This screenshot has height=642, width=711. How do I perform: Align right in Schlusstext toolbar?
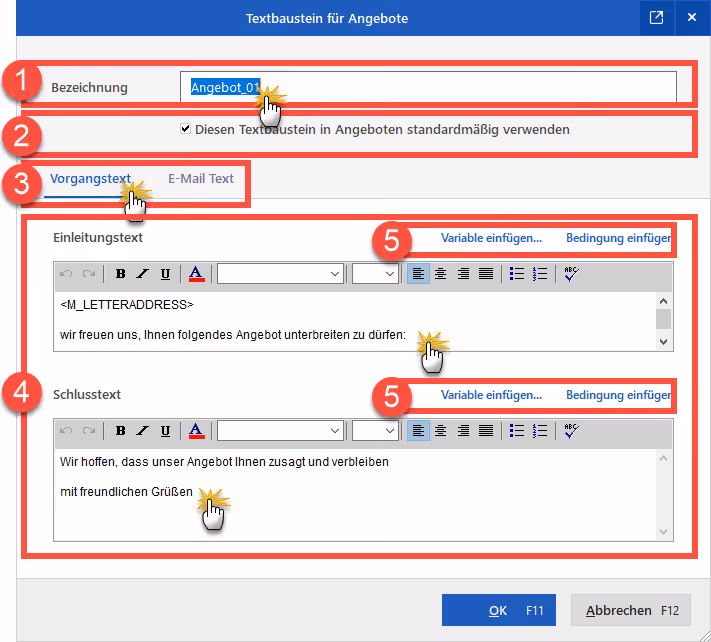point(463,431)
